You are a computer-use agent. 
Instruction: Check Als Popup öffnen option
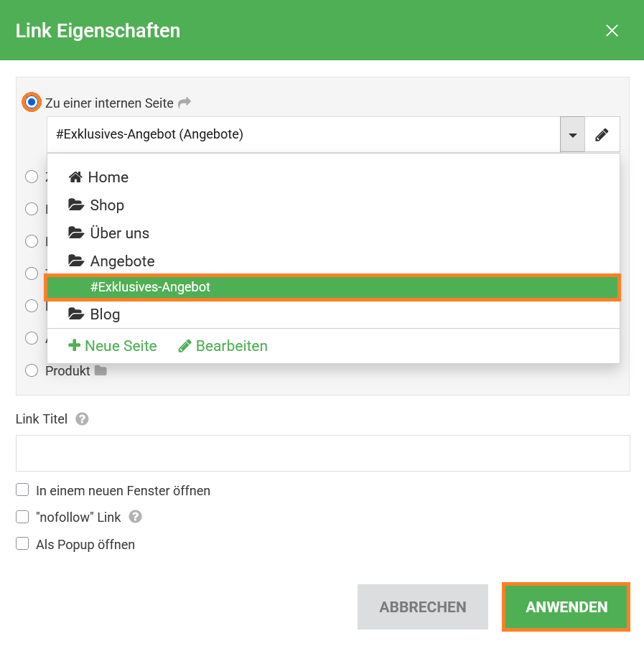pos(22,543)
